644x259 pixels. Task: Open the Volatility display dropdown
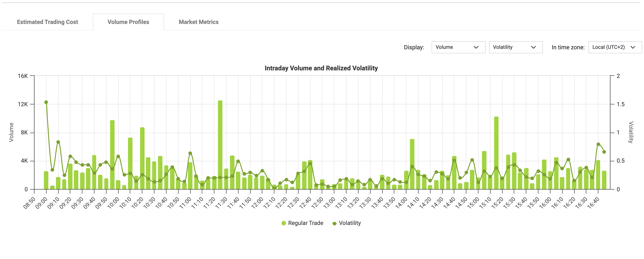(515, 47)
